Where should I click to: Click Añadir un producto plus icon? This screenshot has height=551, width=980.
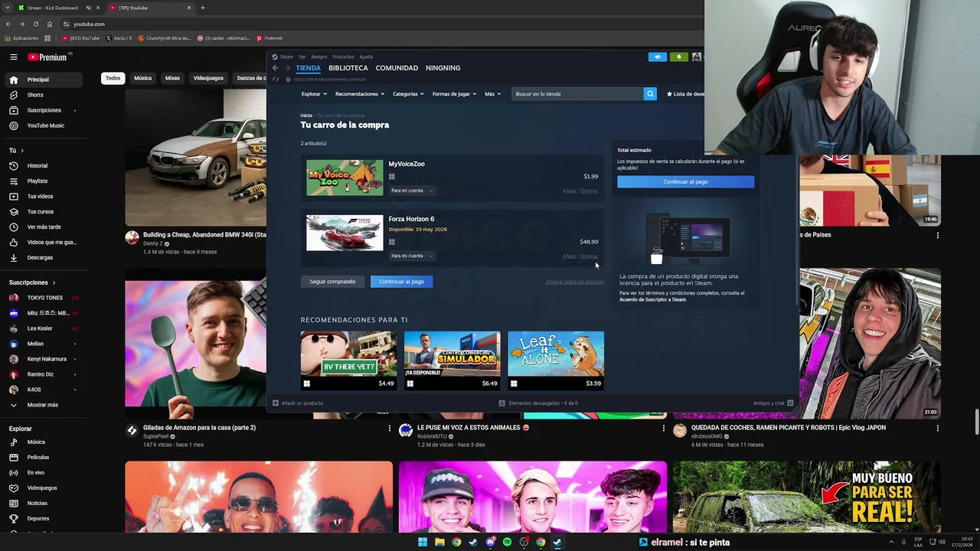[276, 403]
